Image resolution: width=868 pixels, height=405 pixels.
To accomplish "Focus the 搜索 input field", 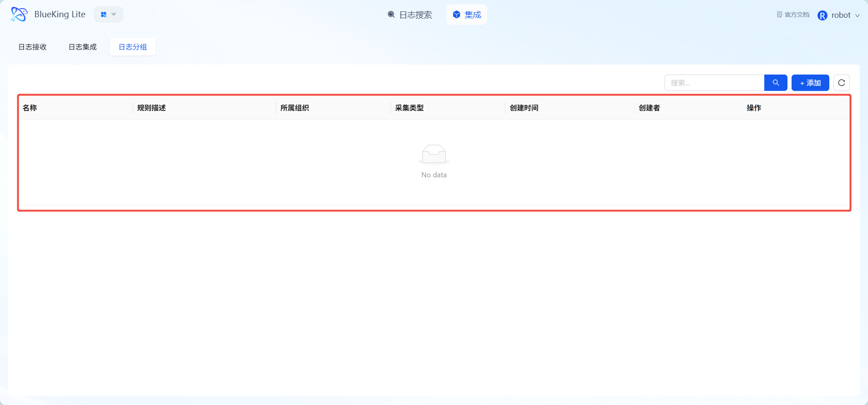I will tap(714, 83).
